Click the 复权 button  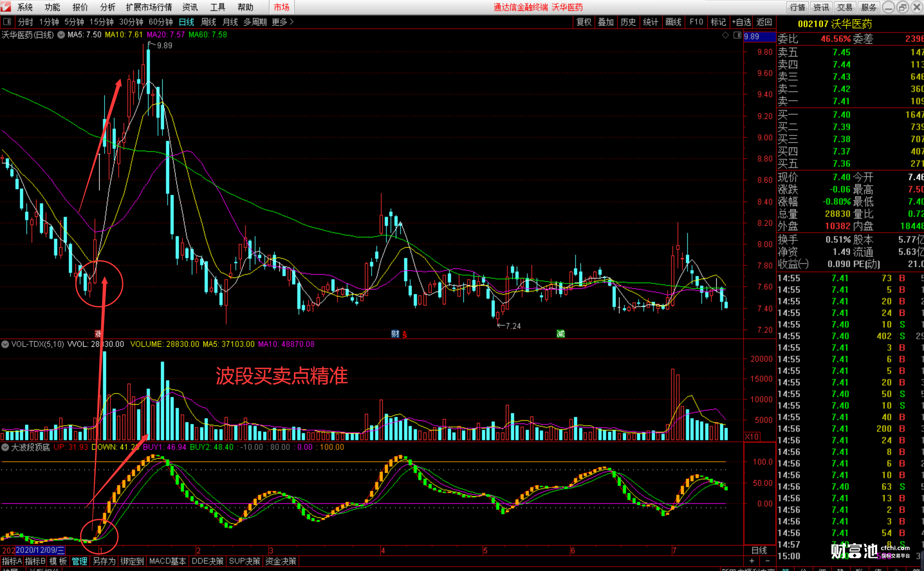pyautogui.click(x=583, y=22)
